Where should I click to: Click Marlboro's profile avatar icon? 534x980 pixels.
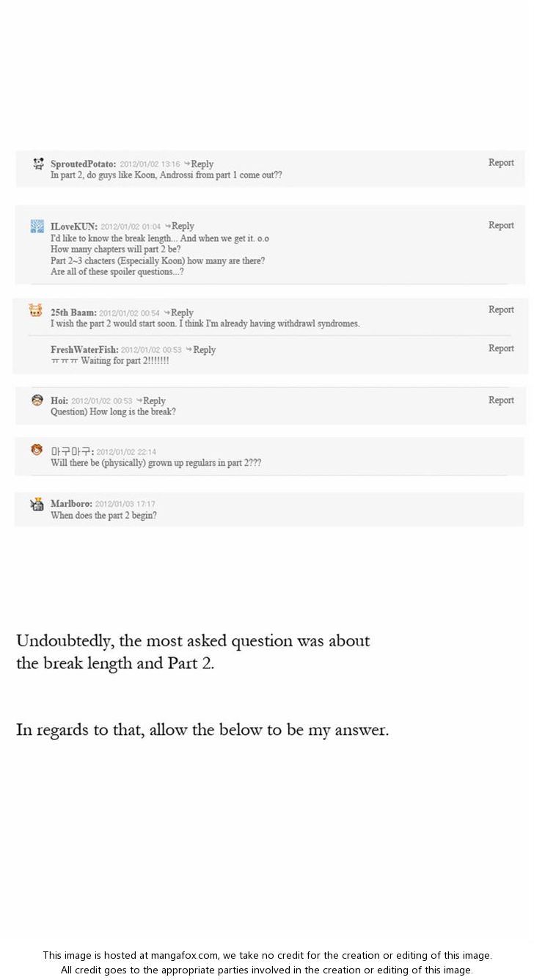[37, 504]
